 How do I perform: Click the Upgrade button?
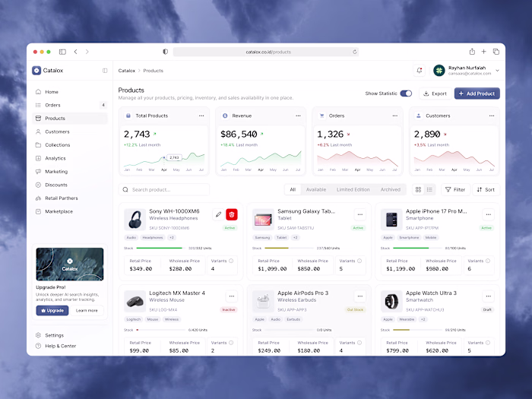52,310
